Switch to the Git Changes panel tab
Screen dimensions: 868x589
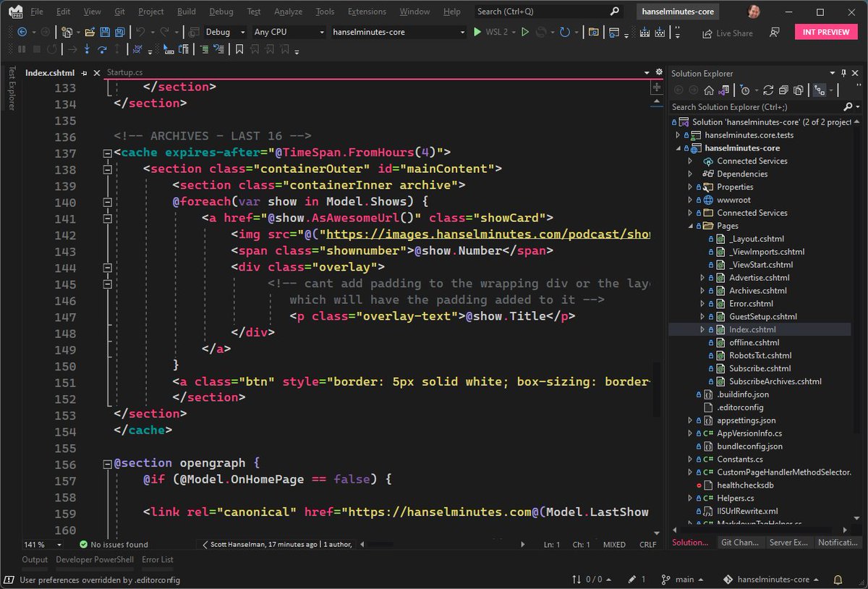click(739, 542)
